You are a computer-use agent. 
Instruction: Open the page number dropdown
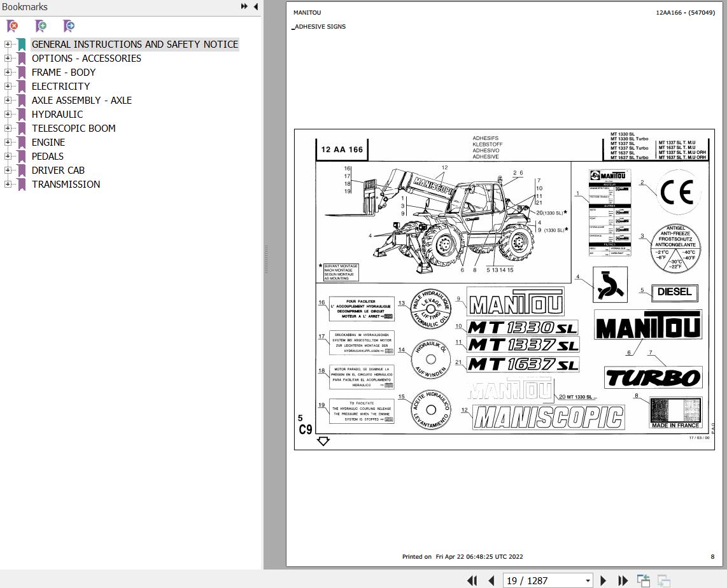tap(588, 580)
